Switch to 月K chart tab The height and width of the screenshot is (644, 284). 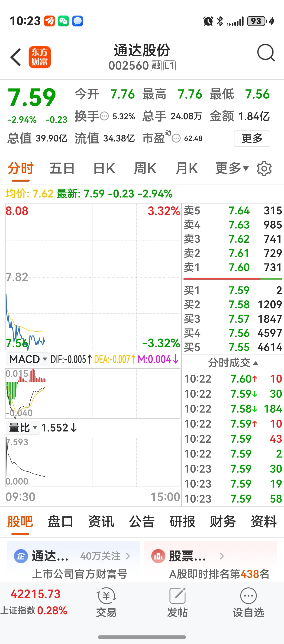point(187,168)
